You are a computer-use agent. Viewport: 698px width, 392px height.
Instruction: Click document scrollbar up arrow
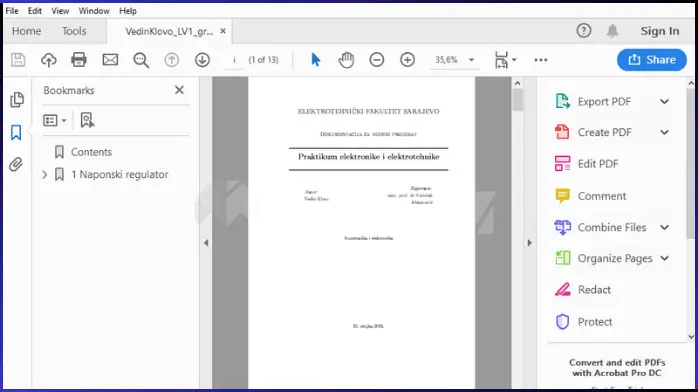[x=517, y=83]
